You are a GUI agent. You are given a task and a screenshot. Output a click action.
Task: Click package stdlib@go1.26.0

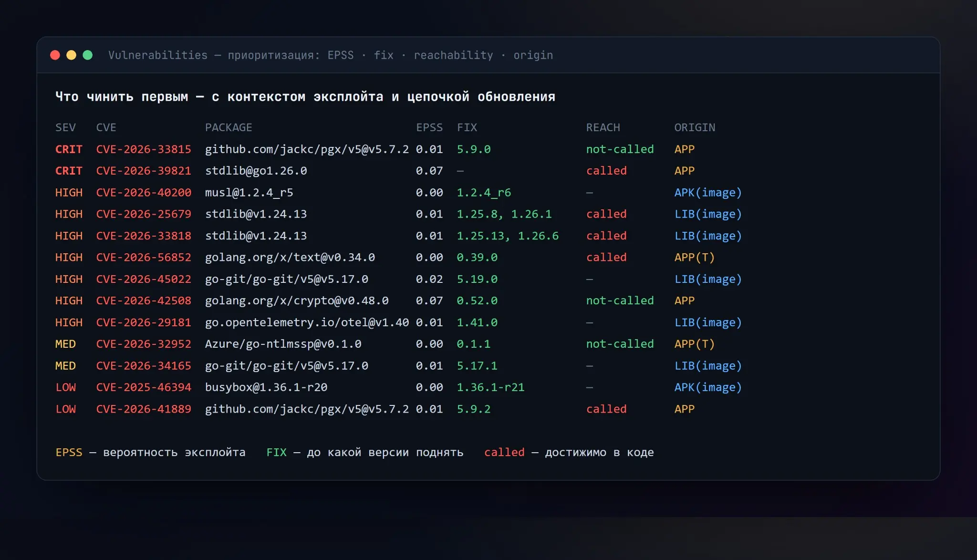[x=256, y=171]
